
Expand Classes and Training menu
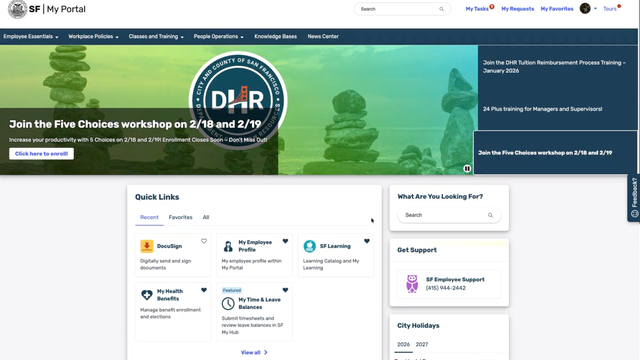pyautogui.click(x=156, y=36)
